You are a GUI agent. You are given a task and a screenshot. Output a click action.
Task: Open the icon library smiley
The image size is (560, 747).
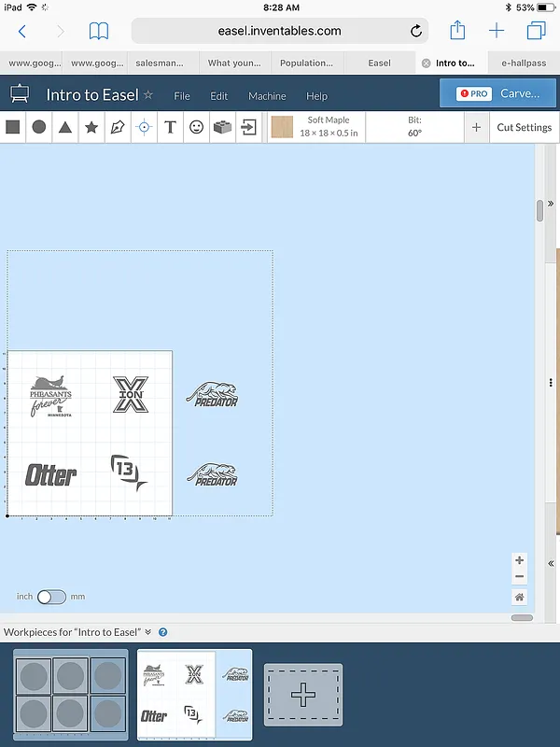point(196,128)
